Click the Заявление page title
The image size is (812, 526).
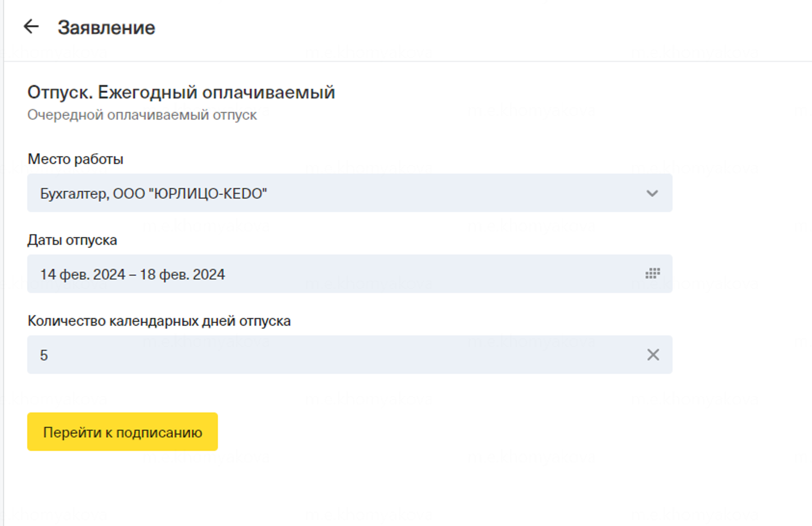(x=106, y=28)
